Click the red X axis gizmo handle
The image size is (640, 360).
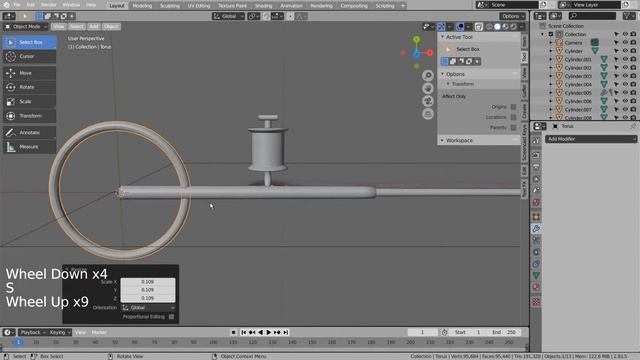click(x=430, y=53)
